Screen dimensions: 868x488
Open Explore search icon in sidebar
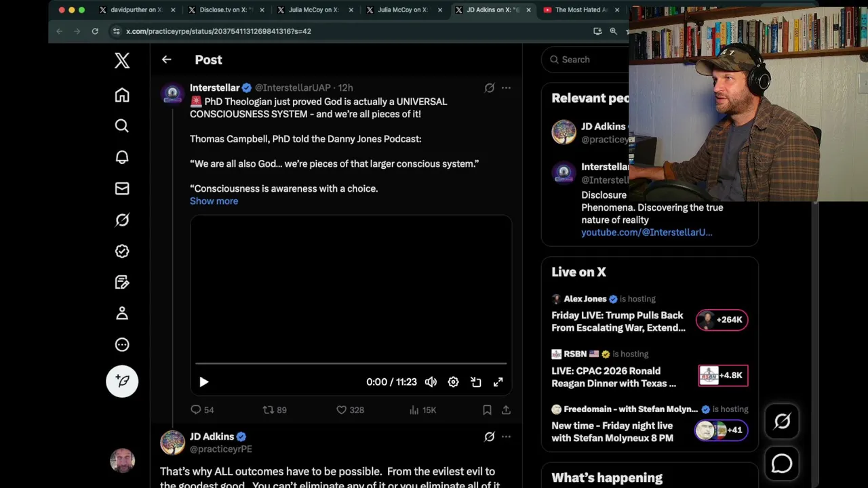(x=122, y=126)
